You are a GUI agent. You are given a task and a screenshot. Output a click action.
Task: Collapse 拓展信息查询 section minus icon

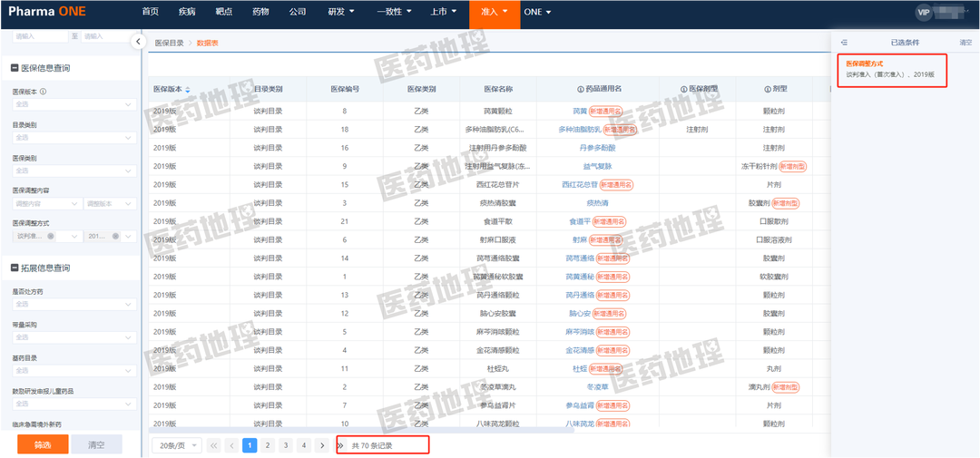(15, 268)
